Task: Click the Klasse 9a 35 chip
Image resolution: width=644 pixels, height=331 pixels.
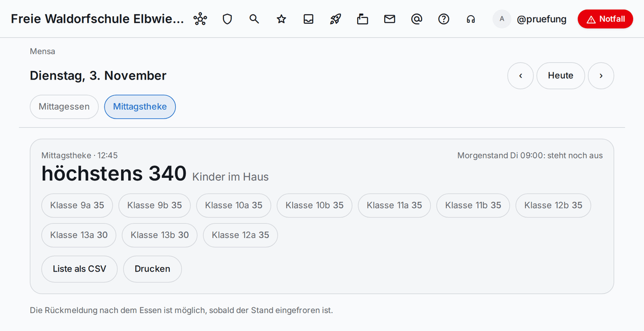Action: coord(77,206)
